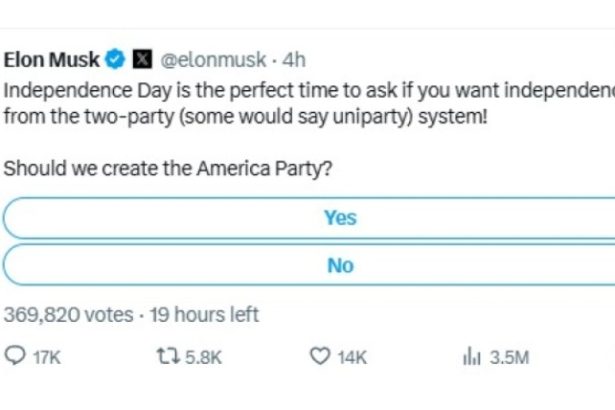Click the 5.8K reposts count
Screen dimensions: 615x410
pos(204,357)
